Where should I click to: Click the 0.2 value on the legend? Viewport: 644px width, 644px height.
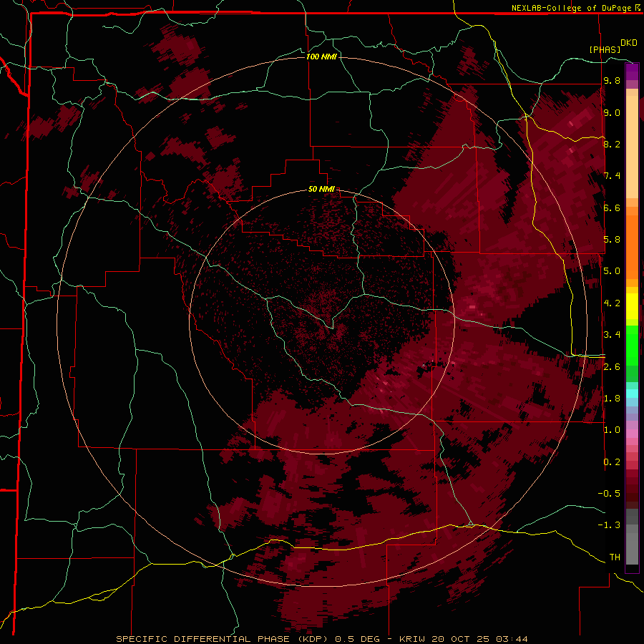click(612, 462)
